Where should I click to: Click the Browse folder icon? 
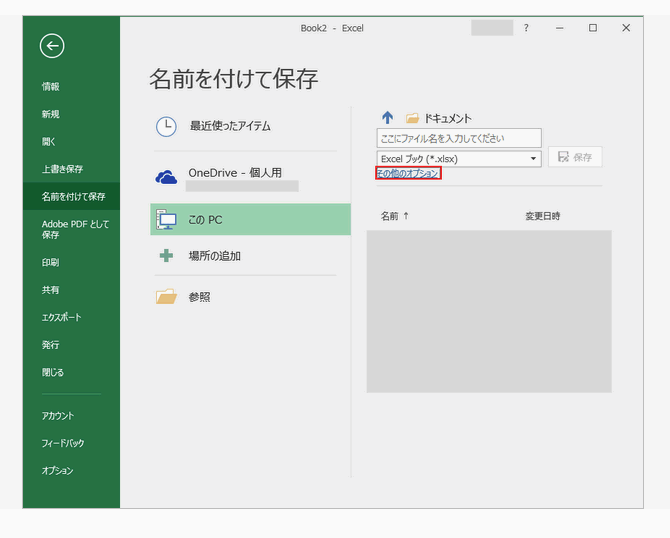[x=166, y=296]
